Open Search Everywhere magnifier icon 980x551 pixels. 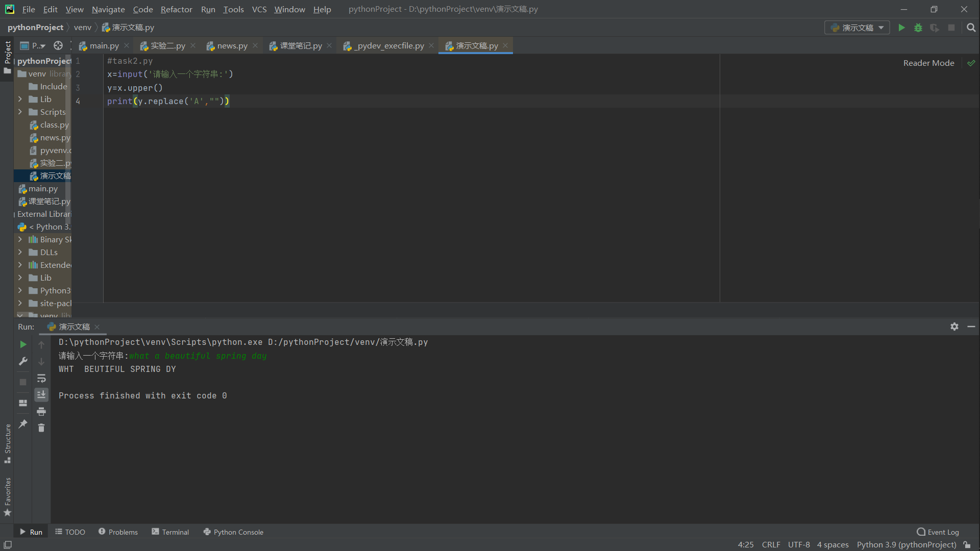[x=971, y=28]
